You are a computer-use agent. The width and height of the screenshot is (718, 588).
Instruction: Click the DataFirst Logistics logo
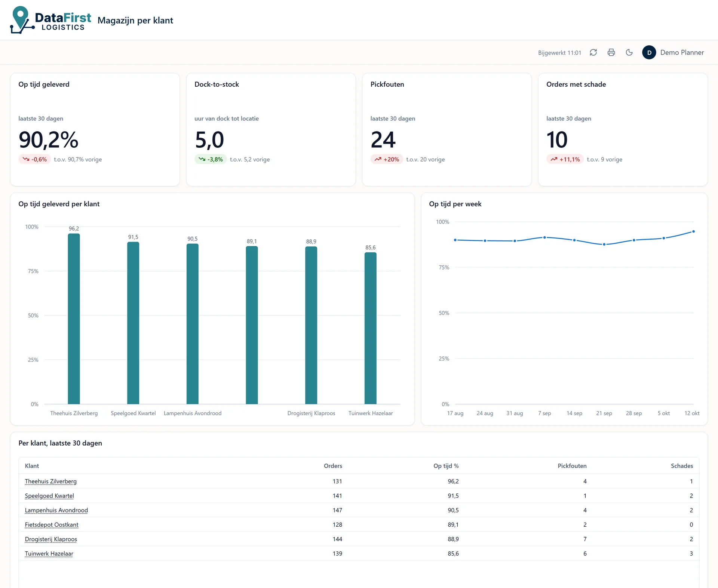pos(50,20)
